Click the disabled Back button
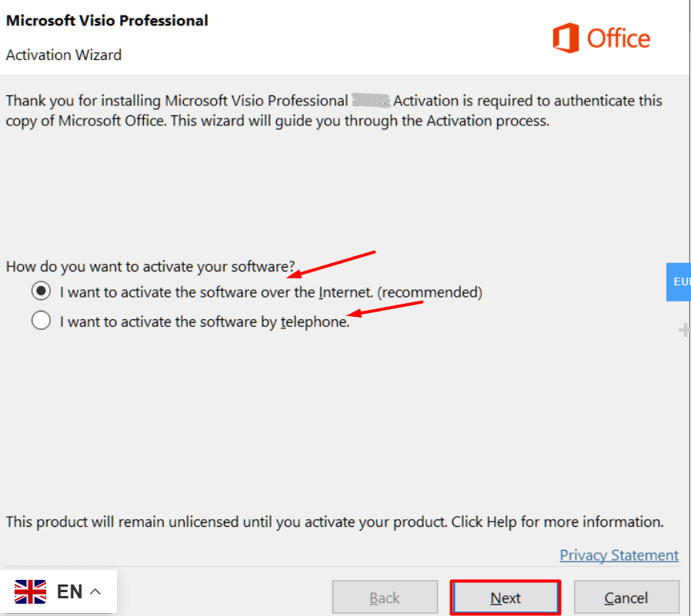The image size is (691, 616). tap(385, 597)
